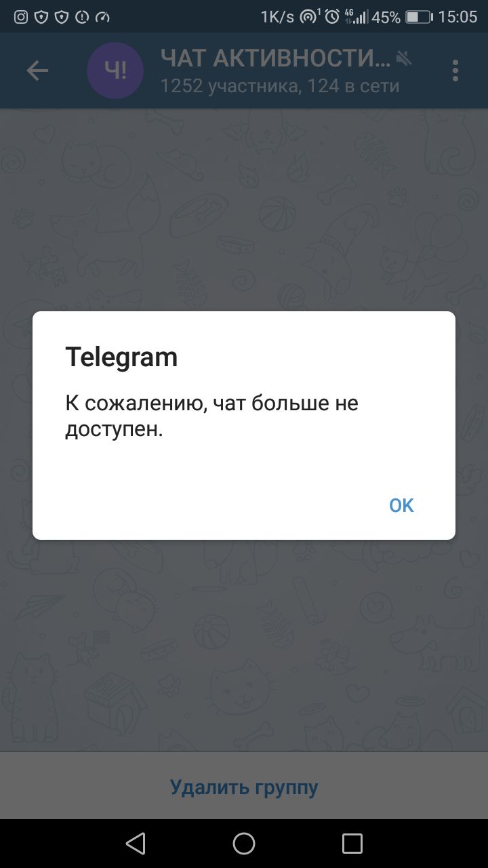The width and height of the screenshot is (488, 868).
Task: Tap the alarm clock status icon
Action: click(x=332, y=17)
